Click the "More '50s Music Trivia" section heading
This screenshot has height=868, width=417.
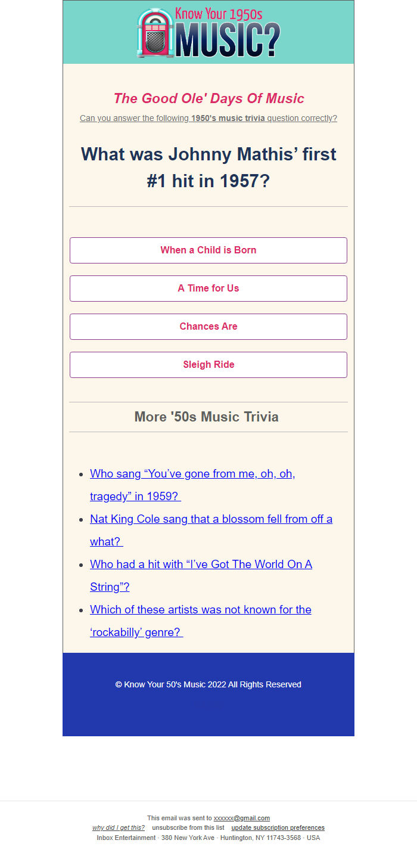206,417
